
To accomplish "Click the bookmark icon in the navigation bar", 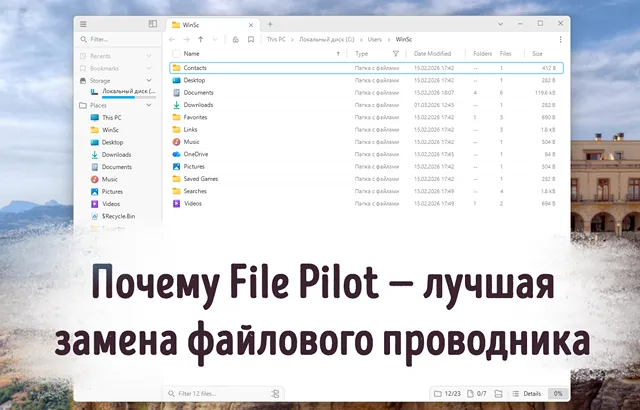I will pos(251,40).
